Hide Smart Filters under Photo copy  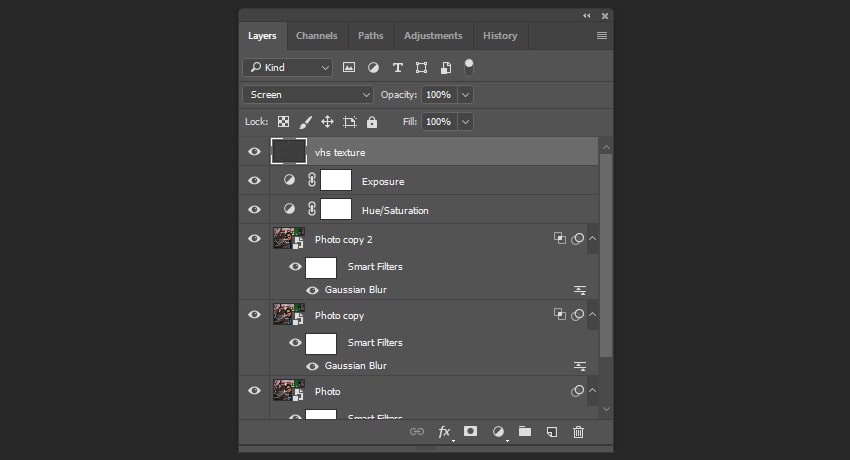click(295, 342)
